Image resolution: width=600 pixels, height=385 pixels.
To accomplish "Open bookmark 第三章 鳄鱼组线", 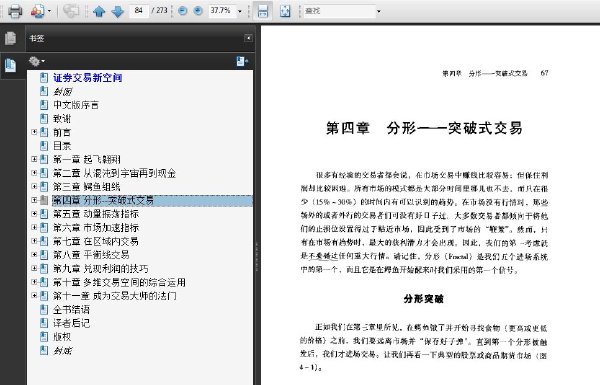I will click(86, 187).
